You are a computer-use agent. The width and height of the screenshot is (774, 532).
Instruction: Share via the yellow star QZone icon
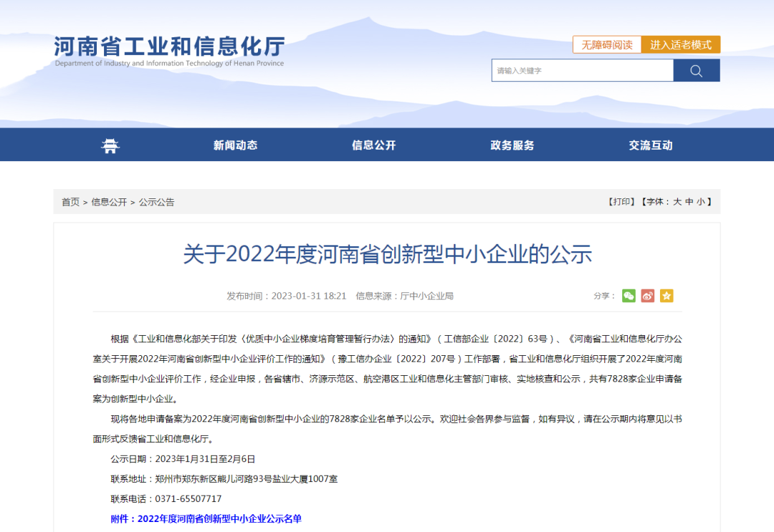tap(666, 296)
